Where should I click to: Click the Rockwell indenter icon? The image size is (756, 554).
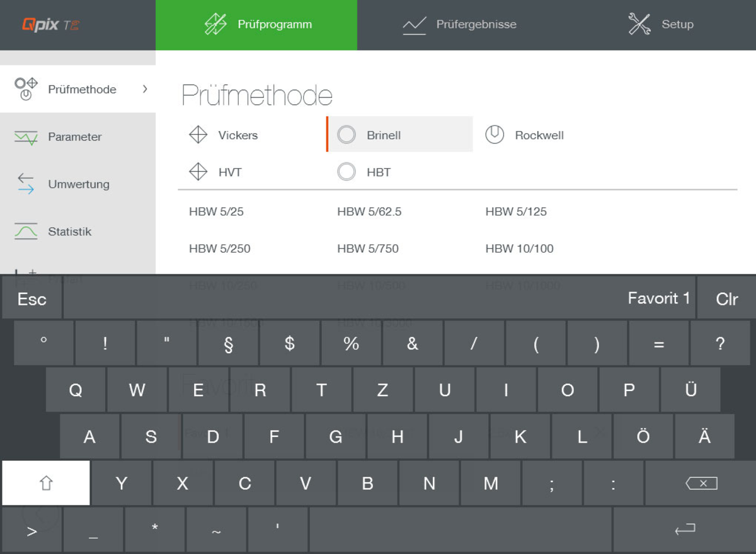click(495, 135)
